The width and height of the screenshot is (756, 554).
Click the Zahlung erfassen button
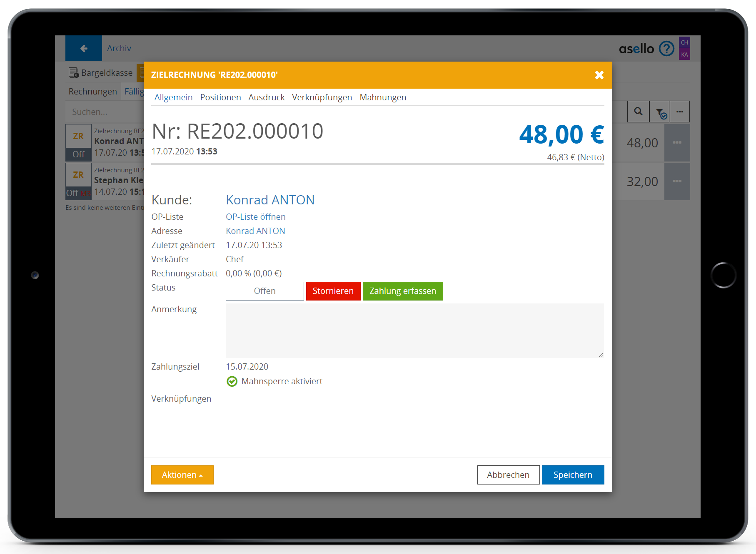[402, 291]
